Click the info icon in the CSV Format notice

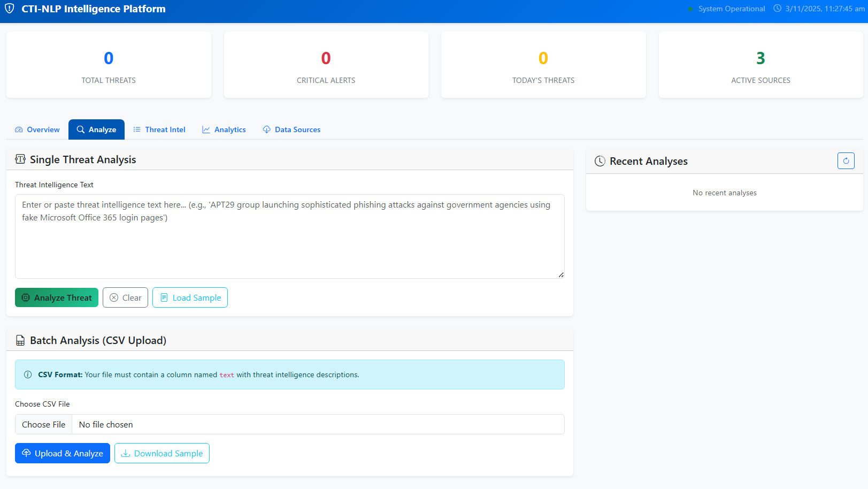pos(27,375)
